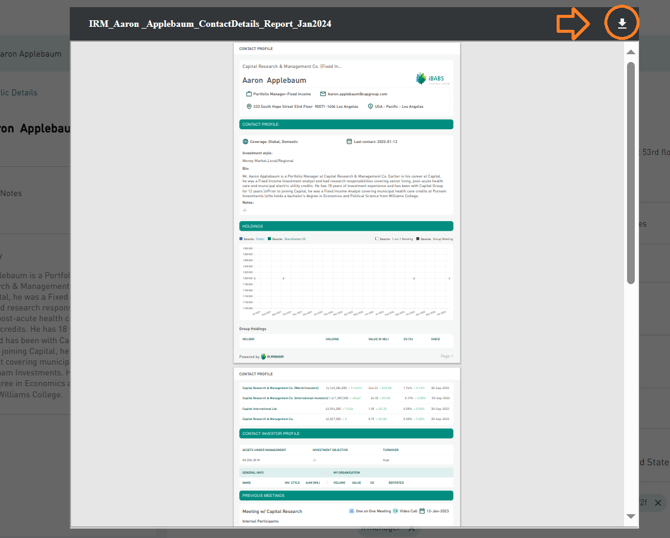670x538 pixels.
Task: Click the second page of the PDF preview
Action: [x=347, y=447]
